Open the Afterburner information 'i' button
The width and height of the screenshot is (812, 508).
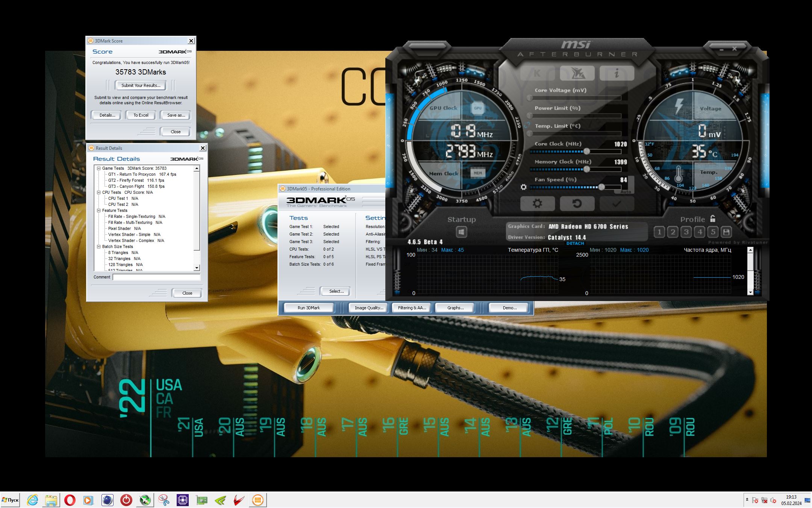point(617,73)
